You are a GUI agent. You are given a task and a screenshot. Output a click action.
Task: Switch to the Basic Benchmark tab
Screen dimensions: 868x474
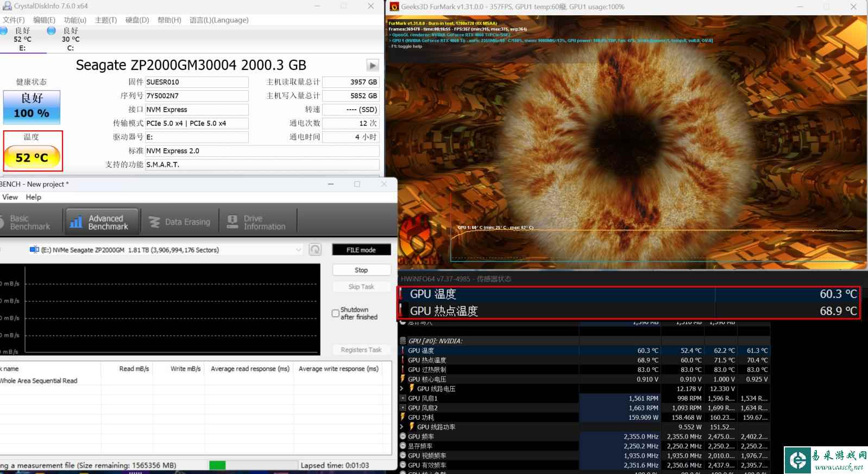tap(30, 222)
